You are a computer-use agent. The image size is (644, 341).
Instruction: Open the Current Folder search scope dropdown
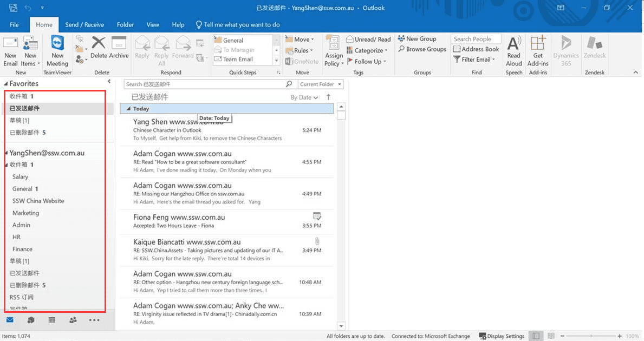tap(321, 84)
